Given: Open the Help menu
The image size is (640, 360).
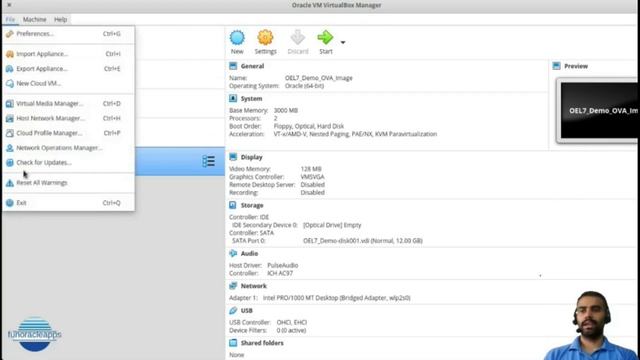Looking at the screenshot, I should pos(60,20).
